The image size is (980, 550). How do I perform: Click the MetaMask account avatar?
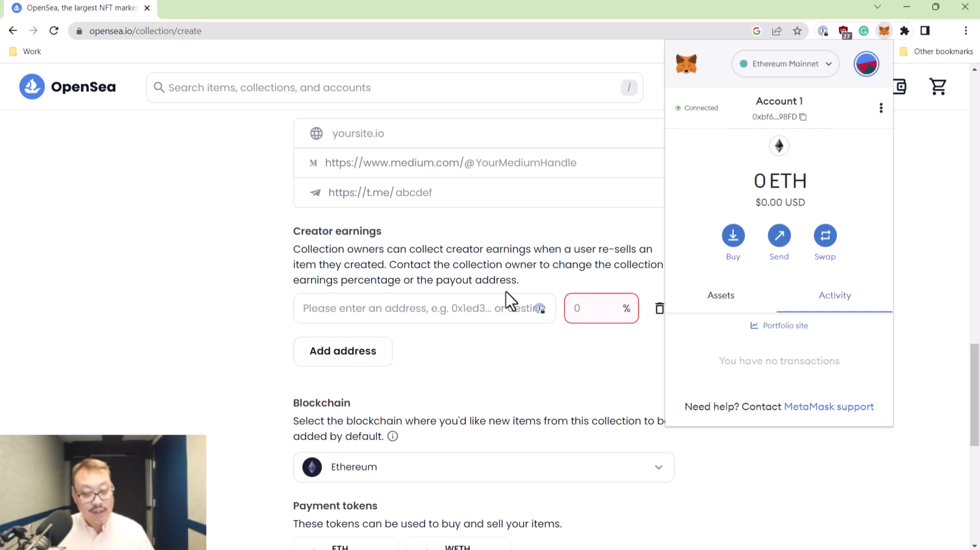866,64
